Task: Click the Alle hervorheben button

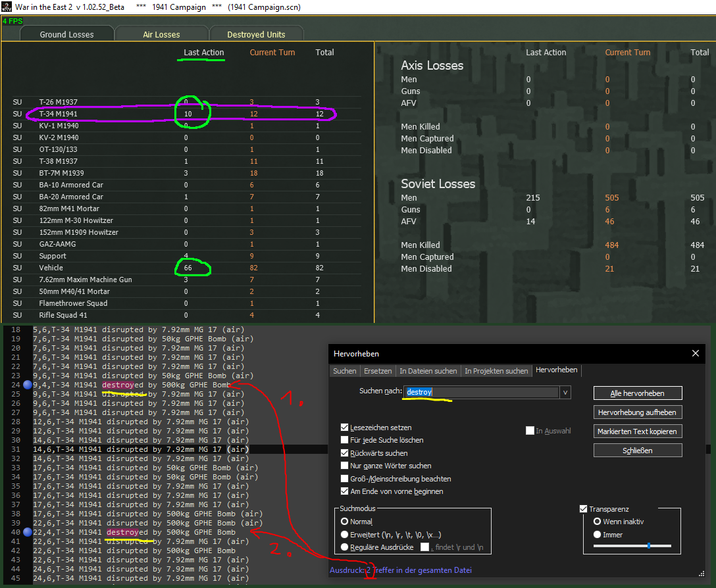Action: coord(638,393)
